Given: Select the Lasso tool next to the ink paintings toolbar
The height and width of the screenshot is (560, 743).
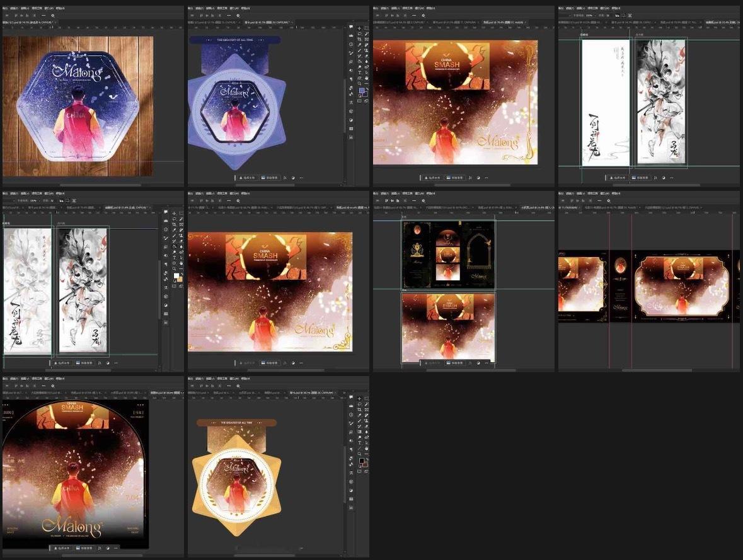Looking at the screenshot, I should 175,219.
